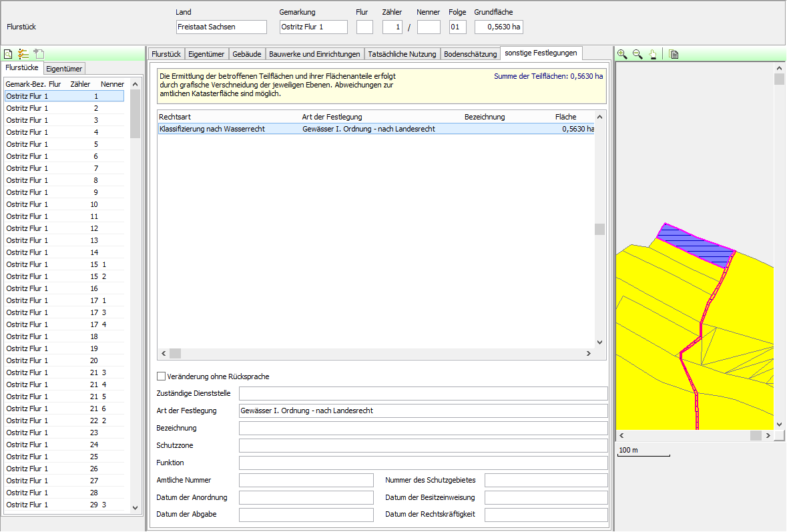
Task: Switch to the Eigentümer tab in left panel
Action: (x=65, y=68)
